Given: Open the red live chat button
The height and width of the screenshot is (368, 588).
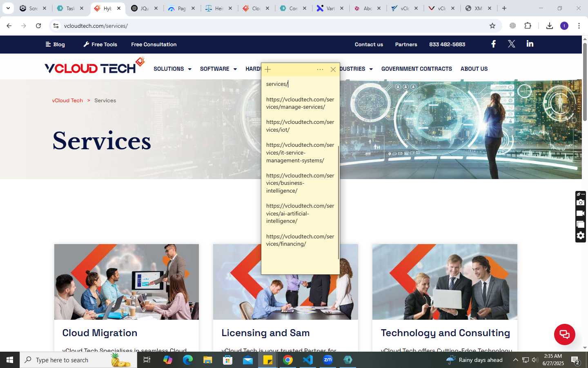Looking at the screenshot, I should 565,334.
